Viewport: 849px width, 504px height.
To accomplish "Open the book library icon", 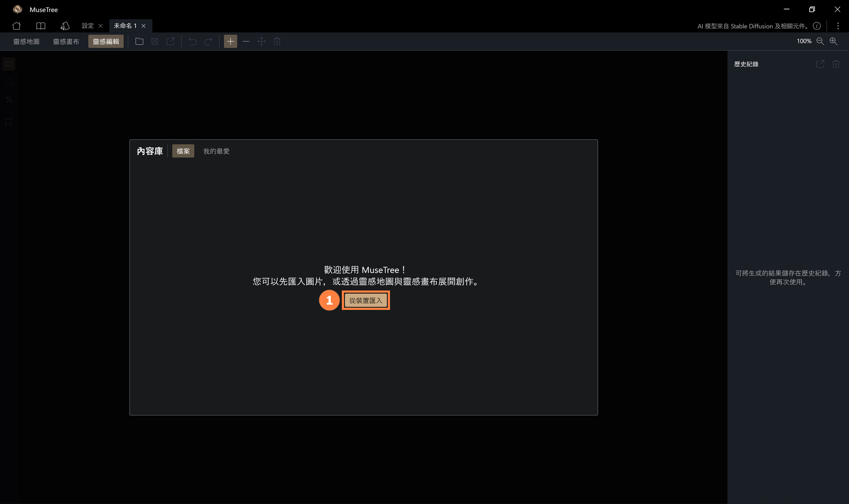I will [x=41, y=26].
